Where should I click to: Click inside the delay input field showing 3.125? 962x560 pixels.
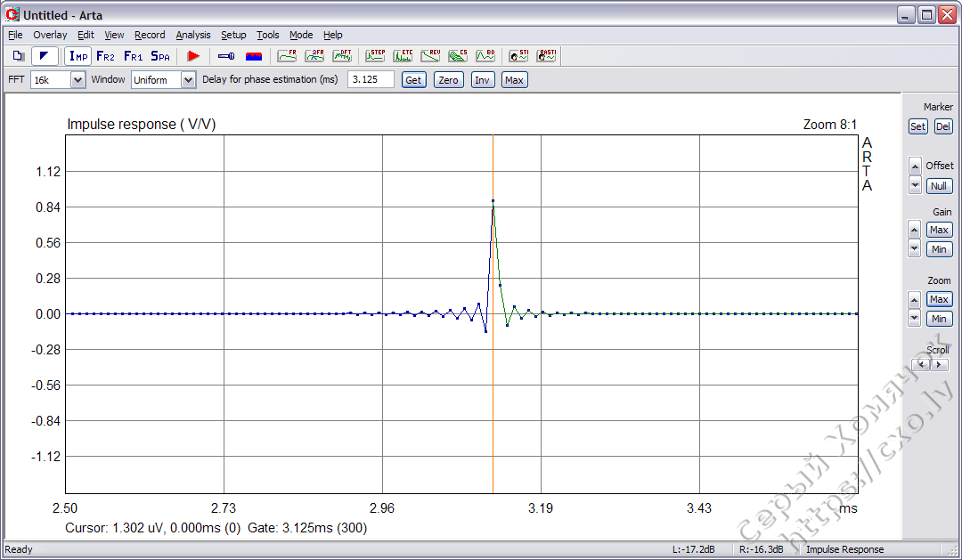tap(371, 79)
